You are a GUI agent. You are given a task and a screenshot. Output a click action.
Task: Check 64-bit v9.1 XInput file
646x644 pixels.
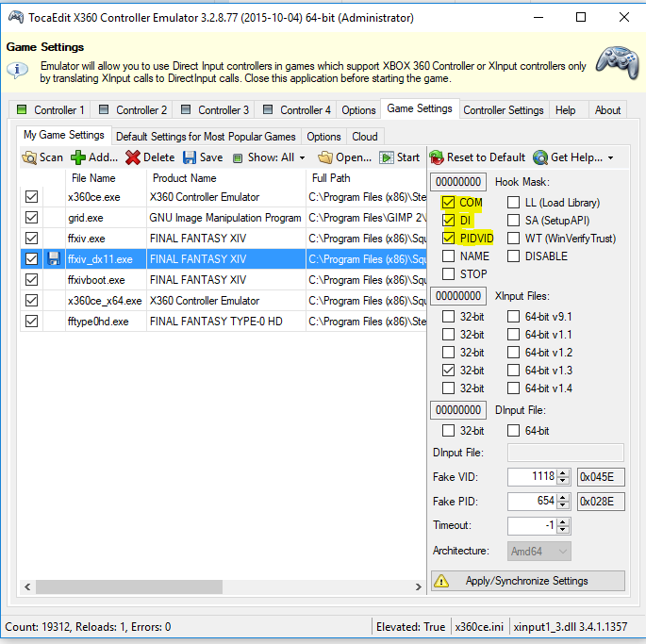click(x=513, y=317)
